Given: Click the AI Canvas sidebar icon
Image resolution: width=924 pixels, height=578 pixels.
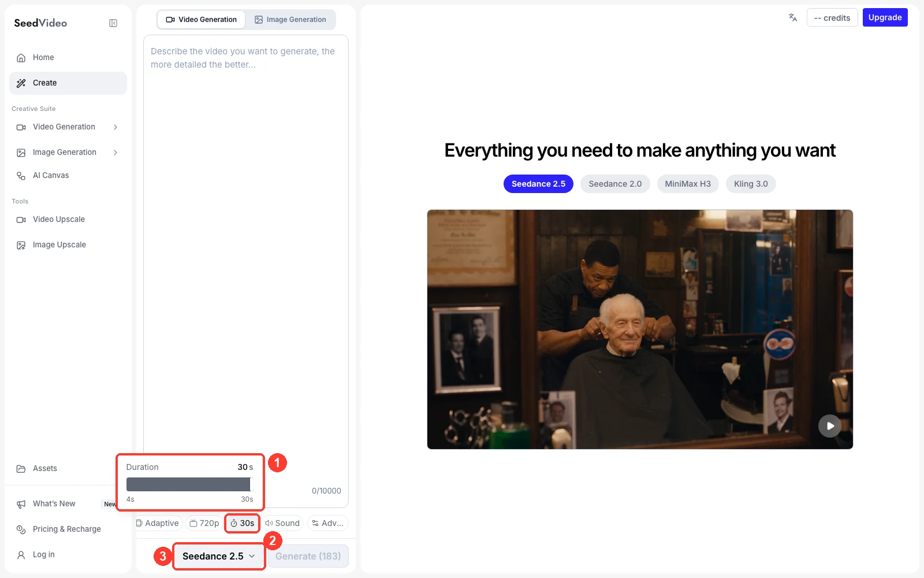Looking at the screenshot, I should point(21,176).
